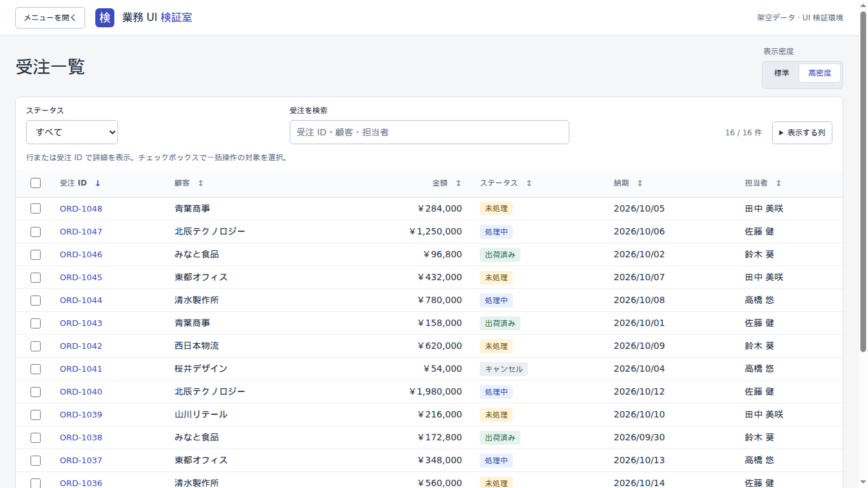Switch display density to 標準

point(782,73)
